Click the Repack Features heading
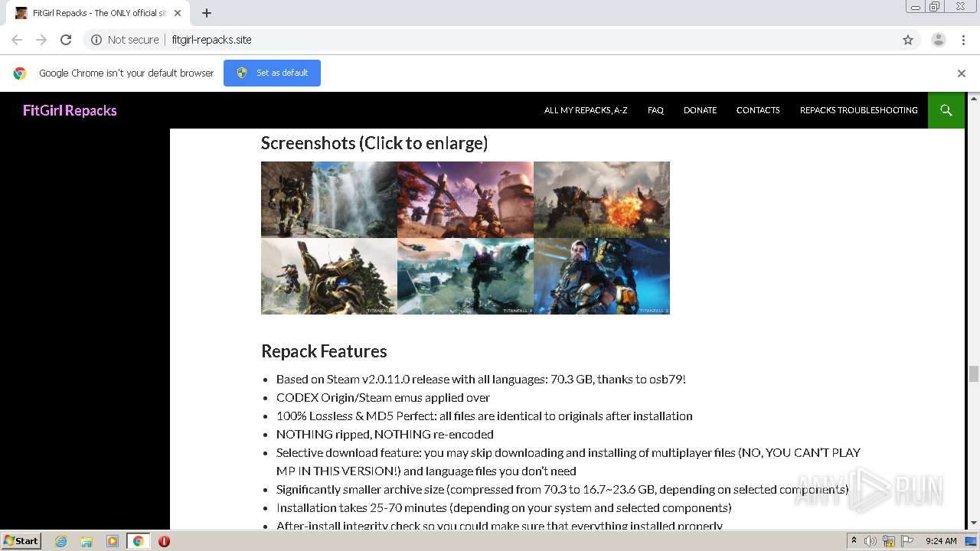980x551 pixels. point(324,351)
